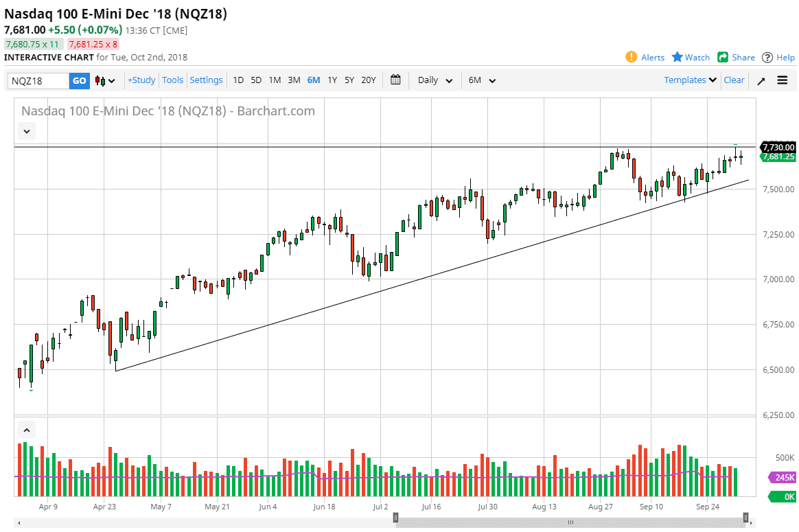Image resolution: width=799 pixels, height=532 pixels.
Task: Open the chart title dropdown arrow
Action: click(x=26, y=131)
